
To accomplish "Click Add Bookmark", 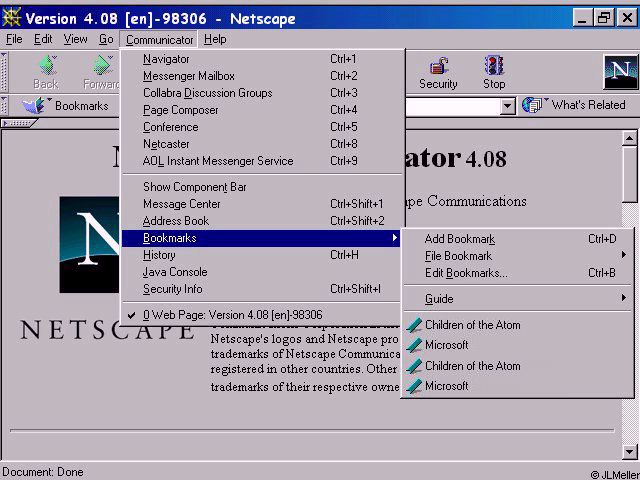I will 518,239.
